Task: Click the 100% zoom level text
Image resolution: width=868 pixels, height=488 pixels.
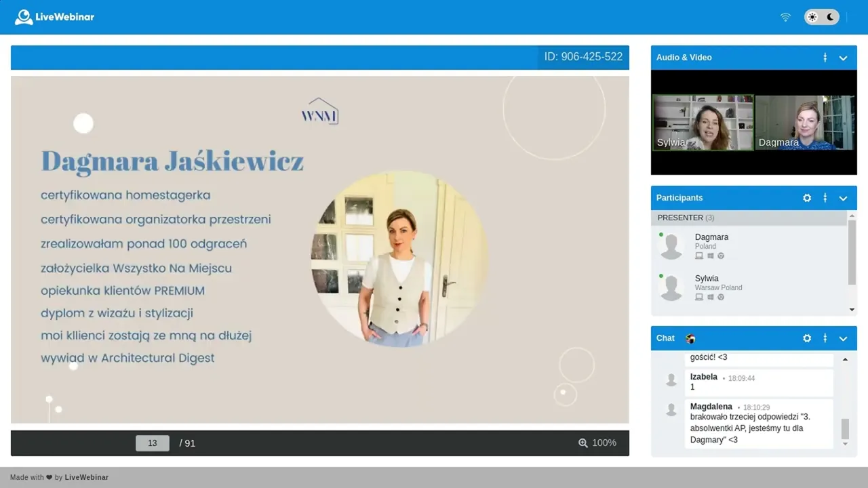Action: pos(604,443)
